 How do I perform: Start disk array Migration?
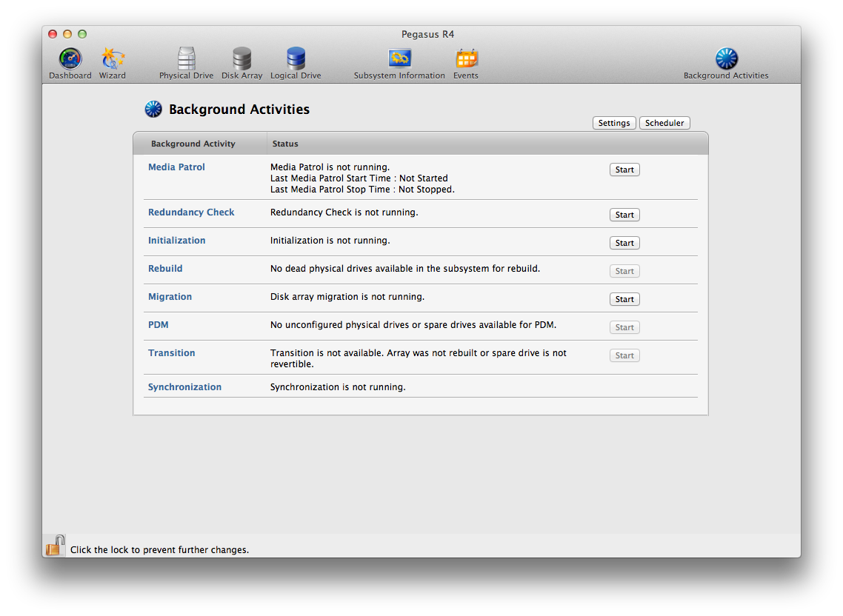point(624,299)
